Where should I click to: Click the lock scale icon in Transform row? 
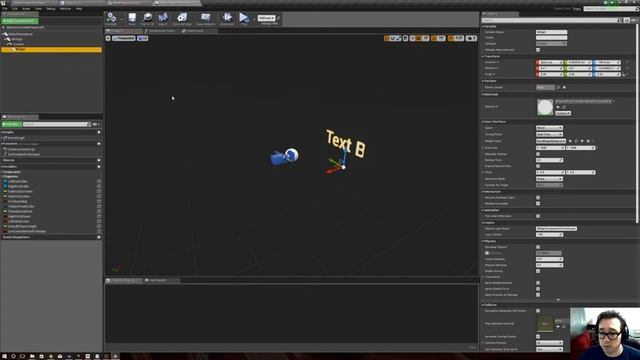pyautogui.click(x=624, y=75)
